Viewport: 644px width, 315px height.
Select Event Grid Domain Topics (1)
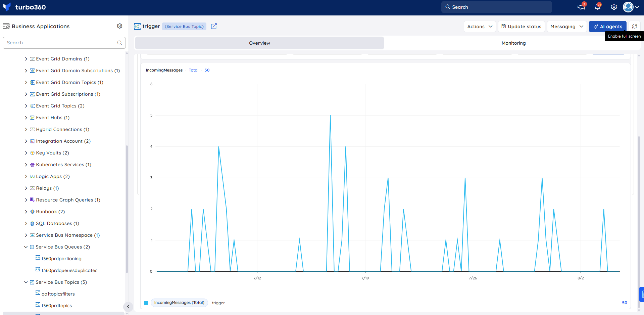pos(69,82)
